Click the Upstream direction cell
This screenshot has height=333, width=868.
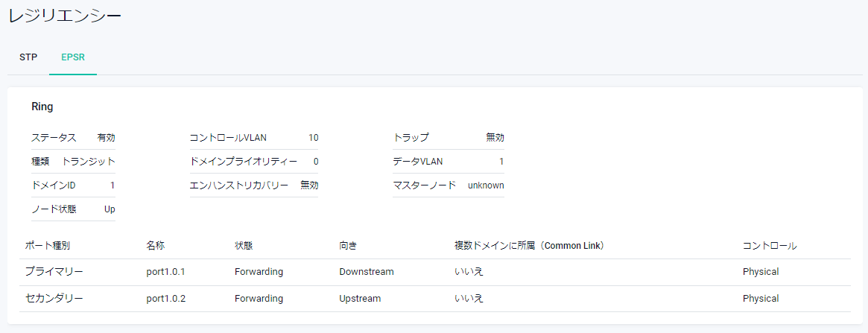tap(360, 299)
